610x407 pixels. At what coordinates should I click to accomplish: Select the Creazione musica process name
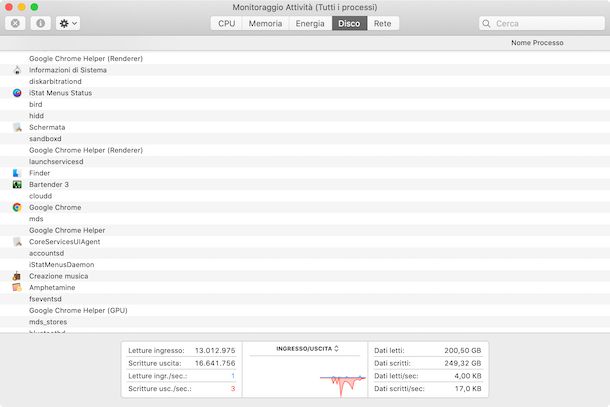coord(58,276)
